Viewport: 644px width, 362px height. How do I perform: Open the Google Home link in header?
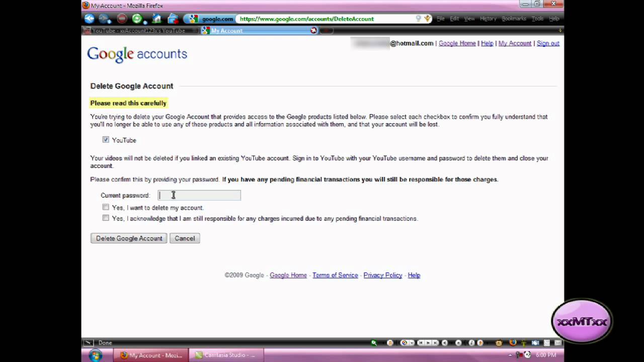tap(457, 43)
